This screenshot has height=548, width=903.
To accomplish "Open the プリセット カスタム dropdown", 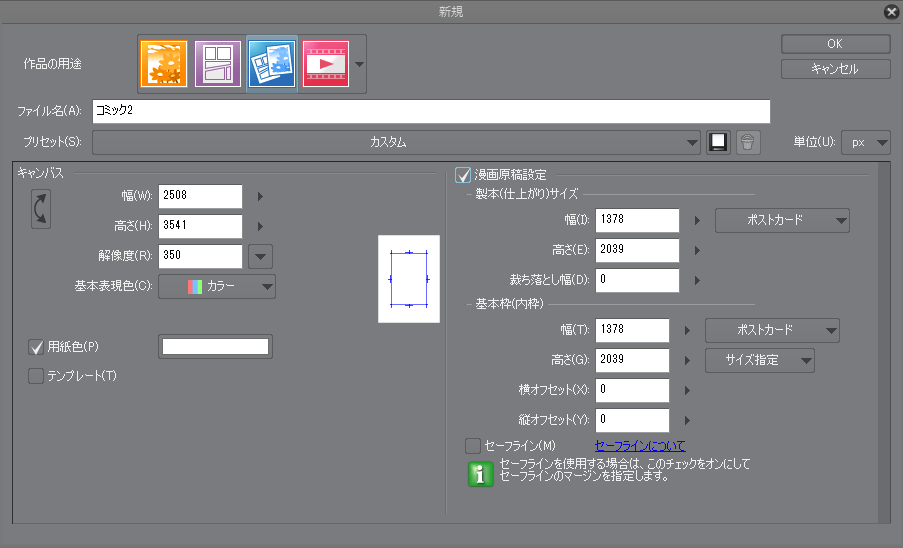I will click(396, 142).
